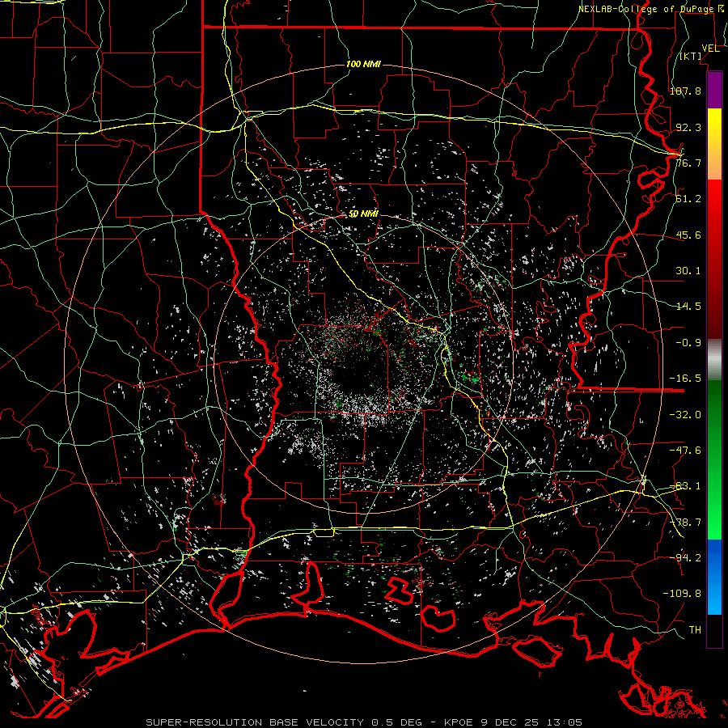Click the 14.5 value on velocity scale
This screenshot has height=728, width=728.
coord(688,307)
